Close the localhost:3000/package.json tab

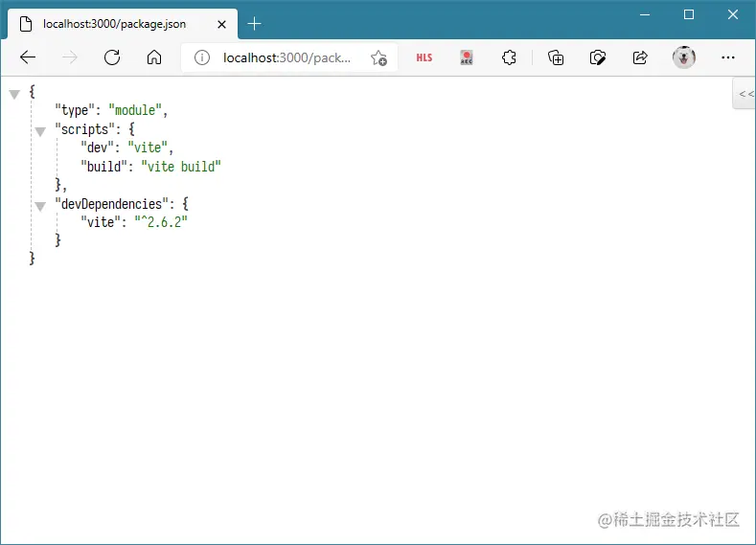point(221,24)
